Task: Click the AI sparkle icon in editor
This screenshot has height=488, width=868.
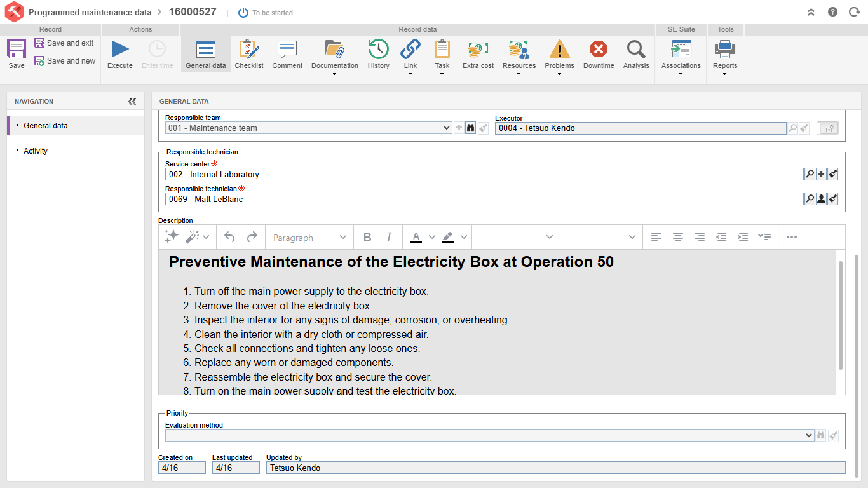Action: tap(172, 237)
